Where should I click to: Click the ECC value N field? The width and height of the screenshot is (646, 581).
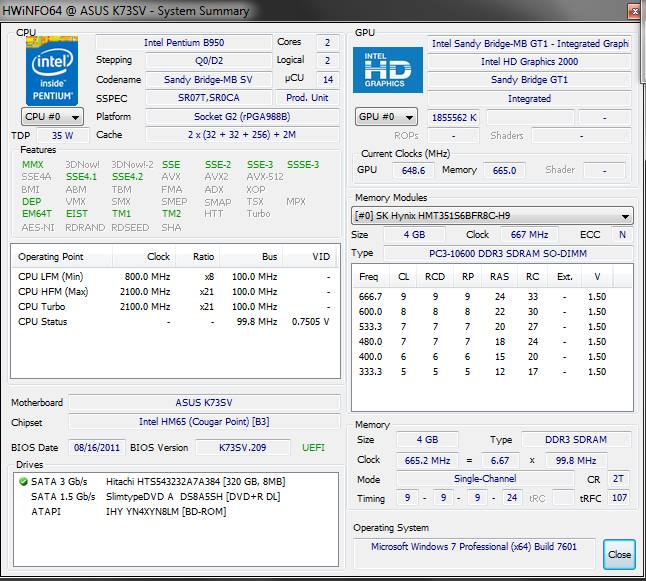coord(622,235)
